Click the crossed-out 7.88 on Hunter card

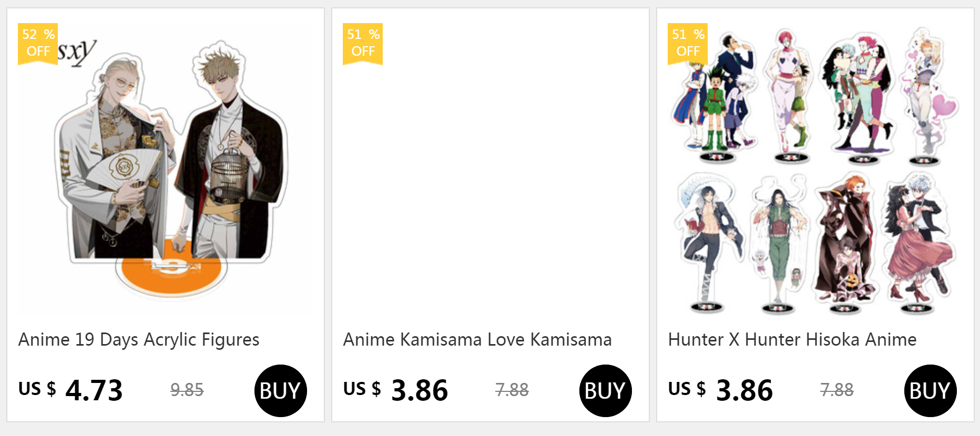coord(836,390)
